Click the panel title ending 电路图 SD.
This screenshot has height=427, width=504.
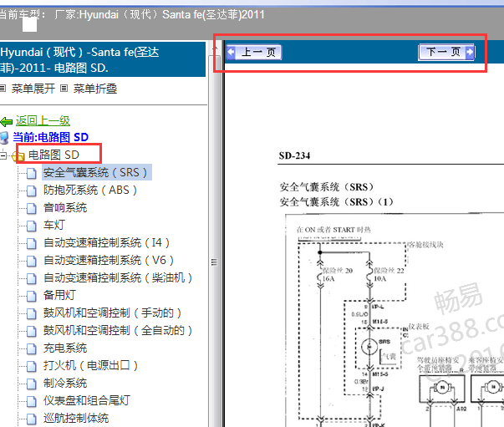(x=103, y=59)
